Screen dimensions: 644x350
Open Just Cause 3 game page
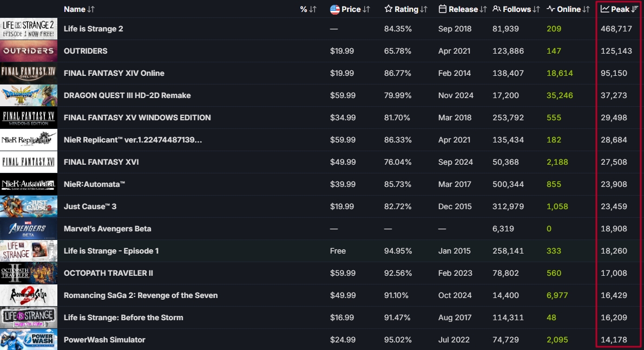point(90,206)
